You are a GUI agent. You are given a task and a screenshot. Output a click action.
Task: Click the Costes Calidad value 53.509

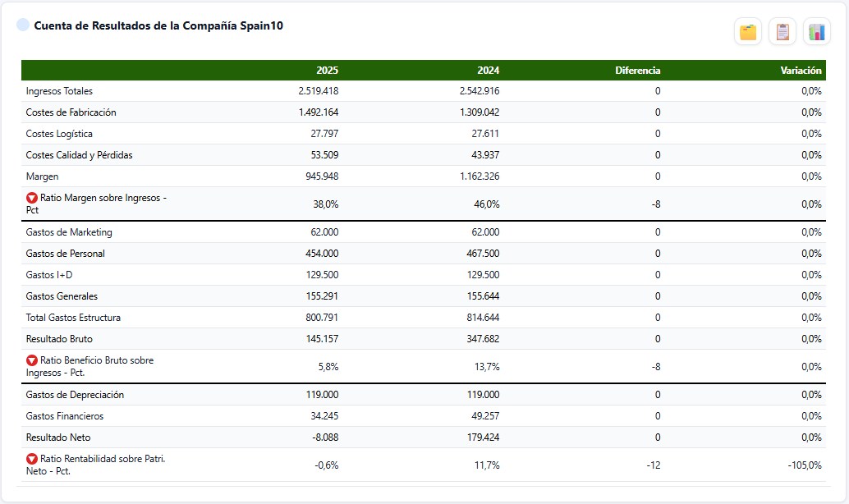pyautogui.click(x=324, y=155)
